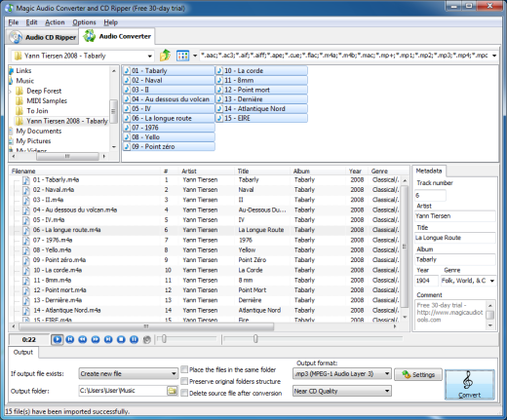Viewport: 507px width, 420px height.
Task: Select My Documents in folder tree
Action: (39, 132)
